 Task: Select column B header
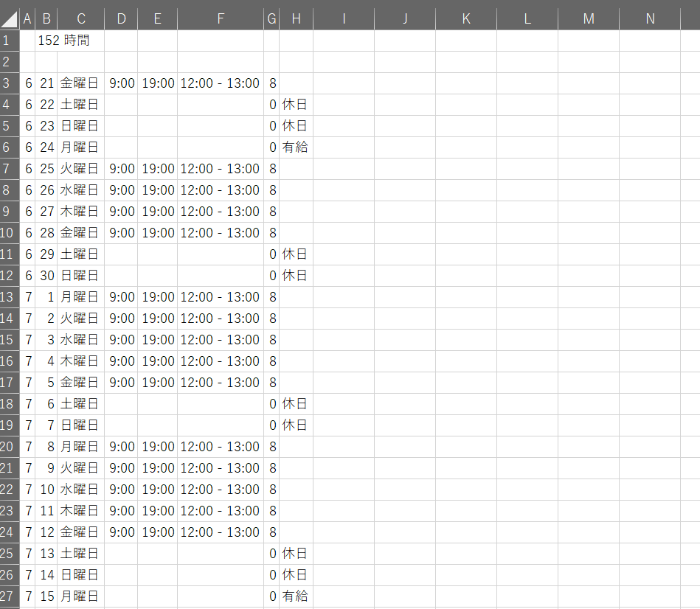pos(46,18)
